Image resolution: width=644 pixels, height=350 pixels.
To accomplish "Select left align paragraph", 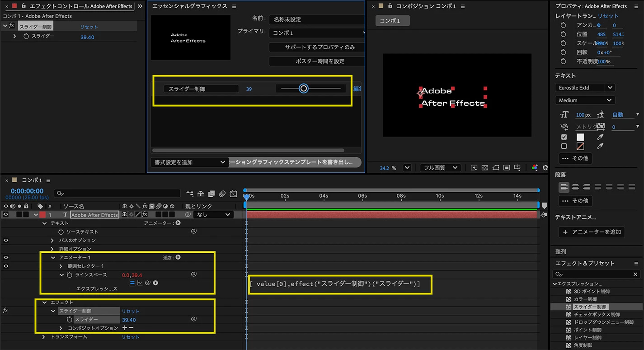I will 564,187.
